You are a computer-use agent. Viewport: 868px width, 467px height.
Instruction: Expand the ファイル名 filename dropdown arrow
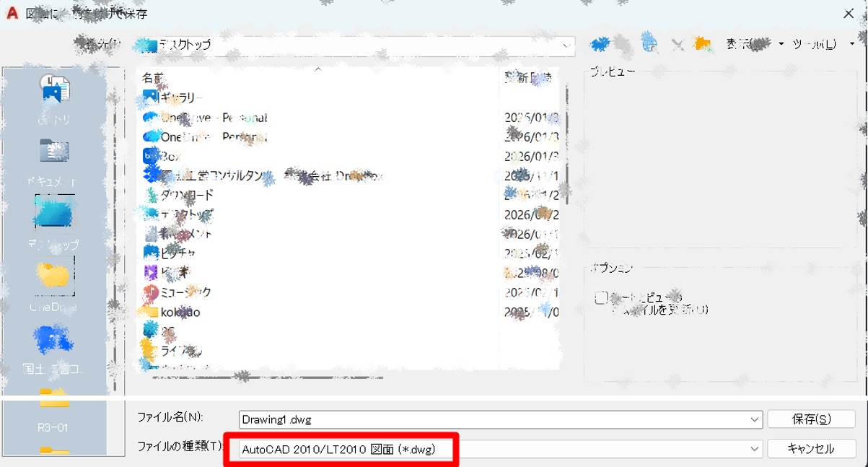coord(755,419)
